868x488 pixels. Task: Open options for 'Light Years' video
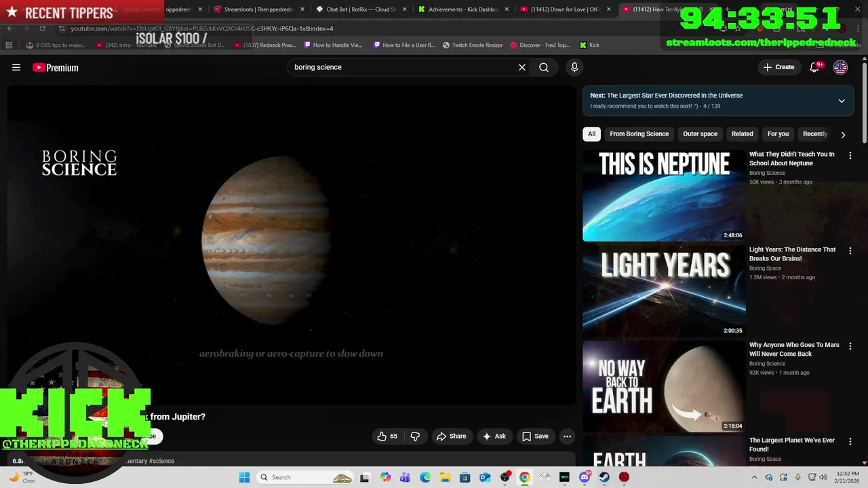pyautogui.click(x=850, y=251)
